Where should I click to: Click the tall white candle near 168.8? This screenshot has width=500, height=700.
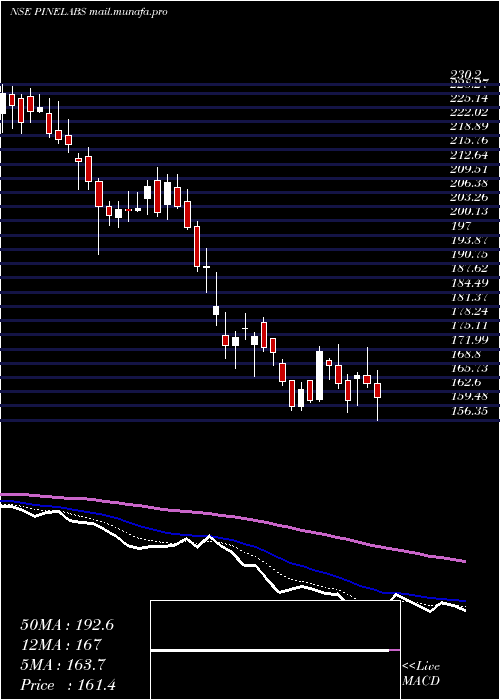(319, 375)
